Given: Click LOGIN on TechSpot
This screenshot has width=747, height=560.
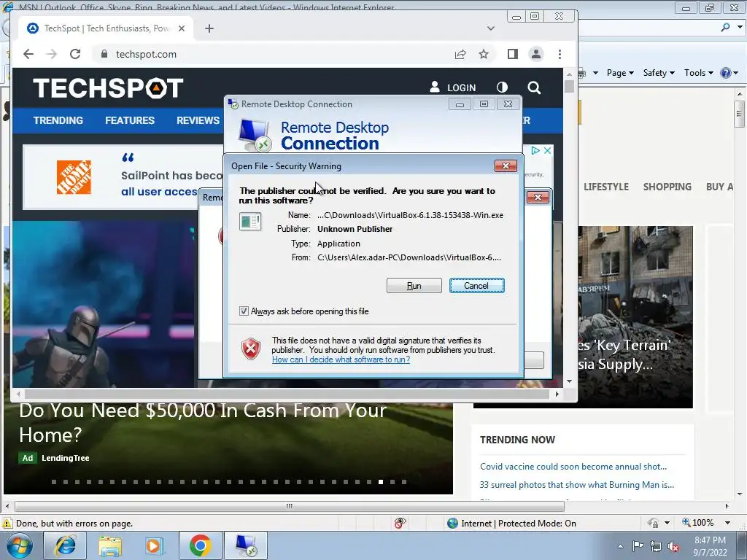Looking at the screenshot, I should pos(453,87).
